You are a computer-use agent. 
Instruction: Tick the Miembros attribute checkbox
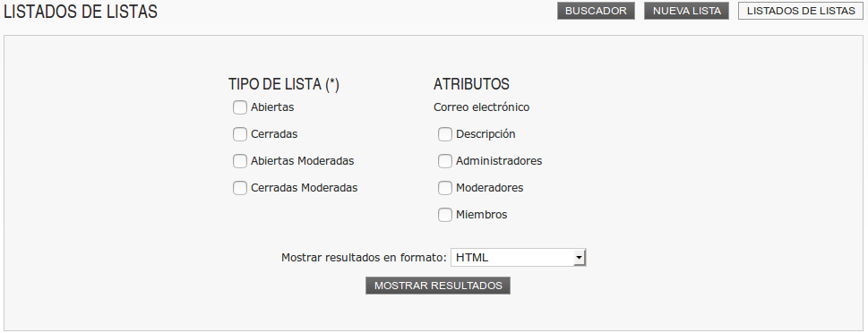click(x=445, y=215)
